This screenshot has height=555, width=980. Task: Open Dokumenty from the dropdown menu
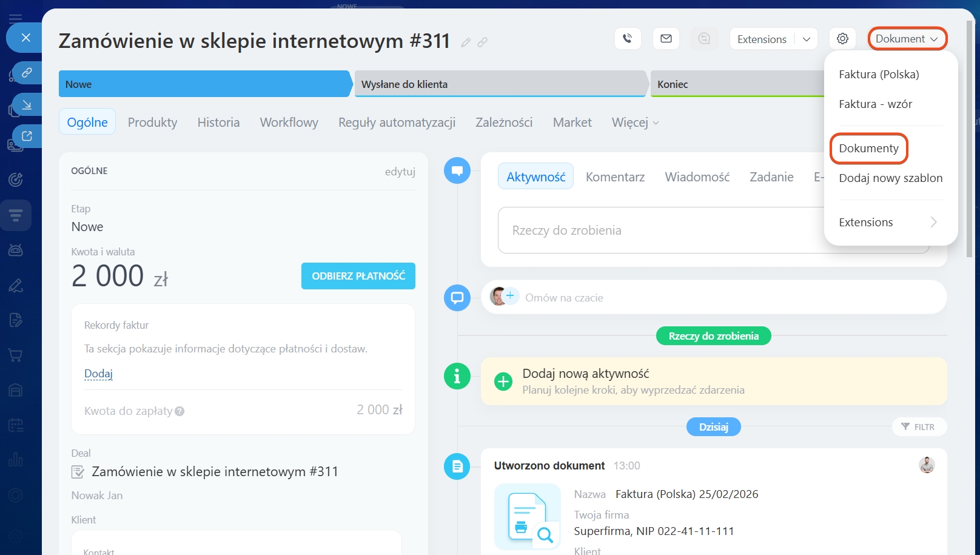click(x=868, y=148)
